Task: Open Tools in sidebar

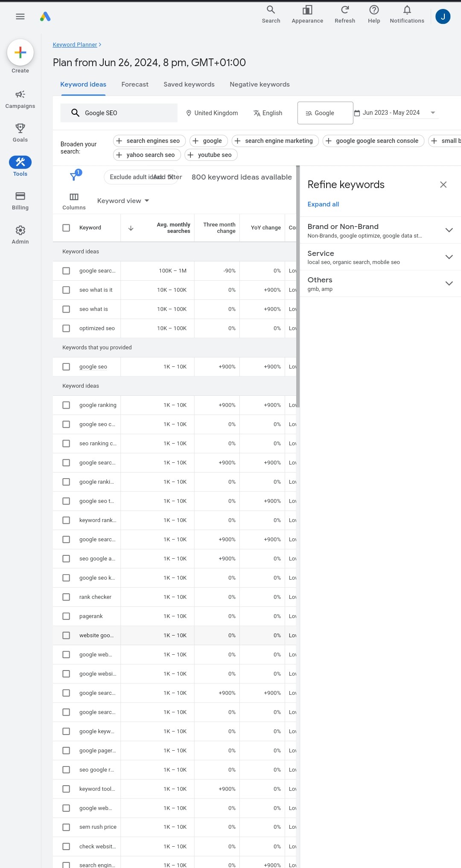Action: click(x=20, y=166)
